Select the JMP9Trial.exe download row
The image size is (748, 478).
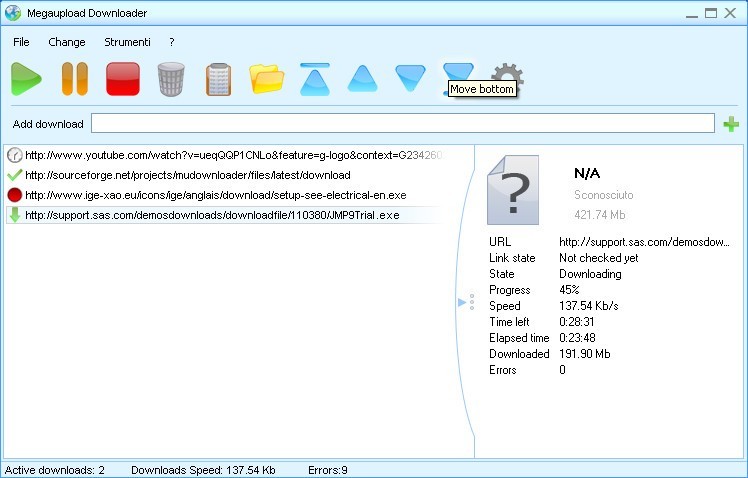pos(225,215)
